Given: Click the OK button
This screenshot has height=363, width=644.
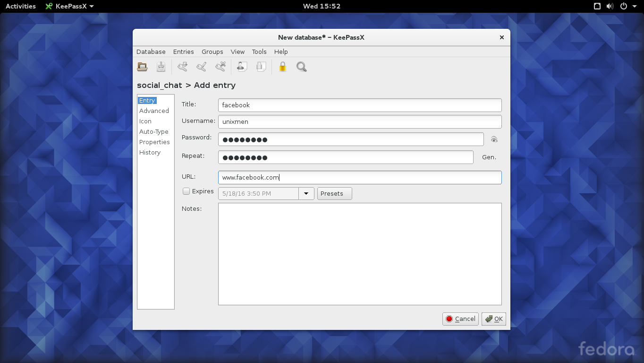Looking at the screenshot, I should (494, 319).
